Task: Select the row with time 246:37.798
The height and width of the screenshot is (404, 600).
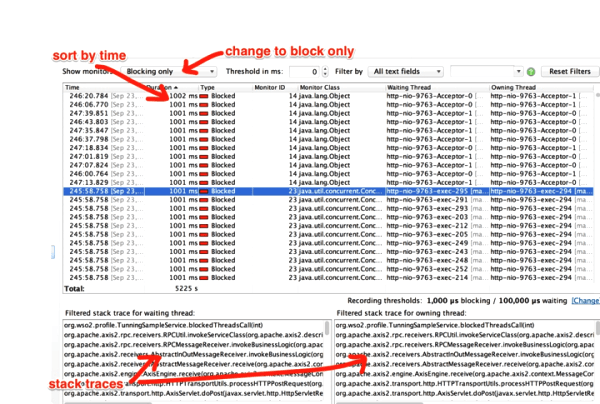Action: click(x=328, y=139)
